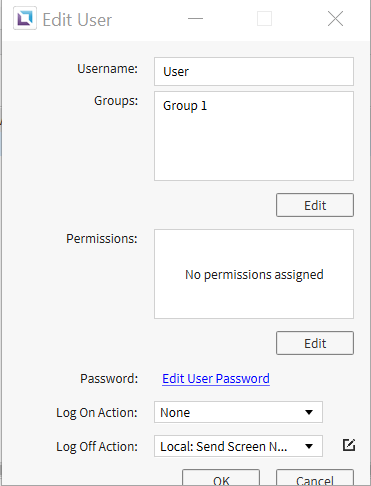
Task: Open the Log On Action dropdown showing None
Action: [238, 412]
